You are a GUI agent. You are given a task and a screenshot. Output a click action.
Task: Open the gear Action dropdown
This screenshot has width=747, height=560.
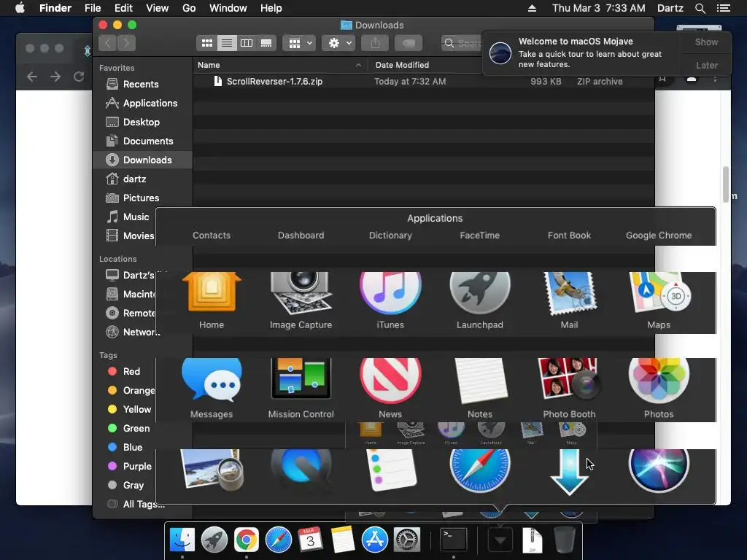tap(339, 43)
